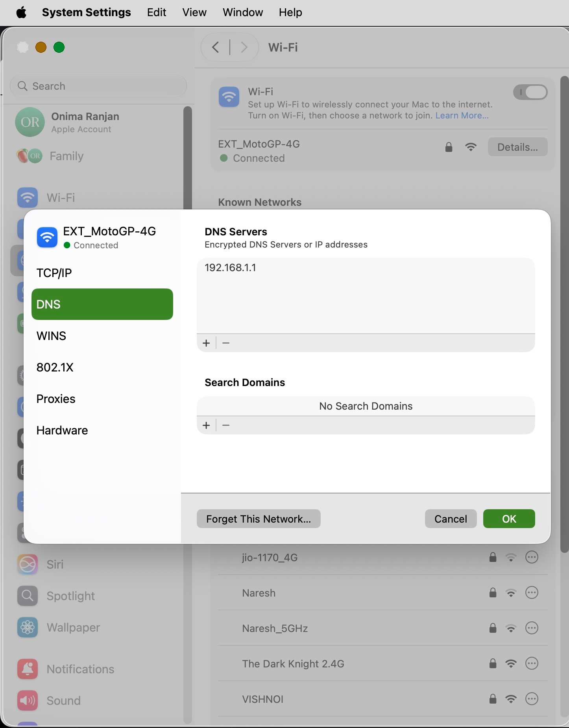569x728 pixels.
Task: Toggle the Wi-Fi switch
Action: tap(530, 92)
